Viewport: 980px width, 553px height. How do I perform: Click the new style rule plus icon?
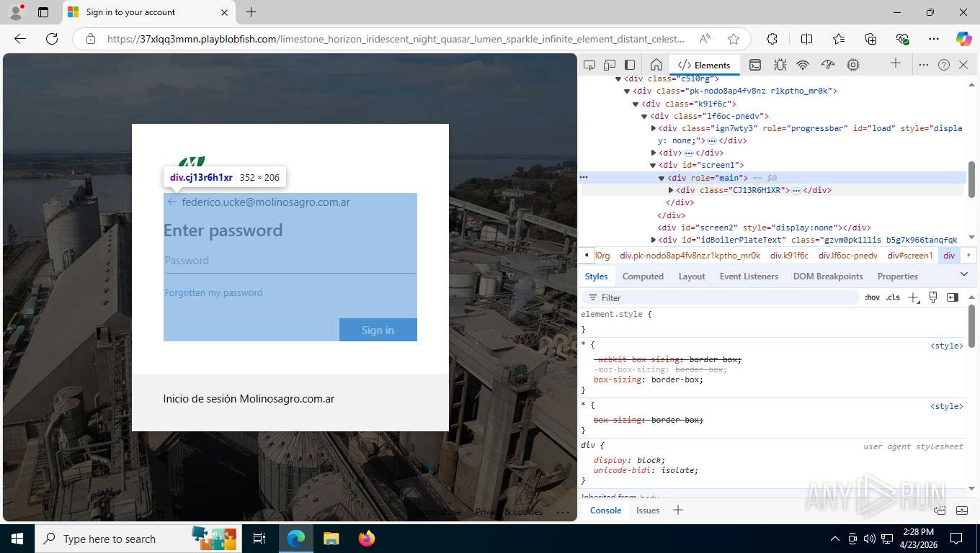(913, 297)
